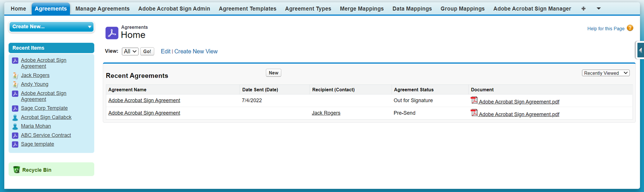Select the Agreements tab
The image size is (644, 192).
[51, 9]
